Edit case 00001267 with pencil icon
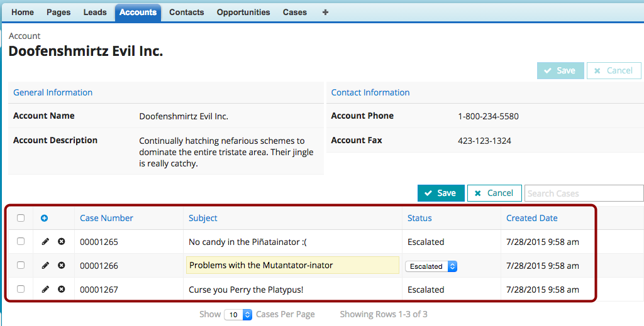This screenshot has width=644, height=326. pyautogui.click(x=45, y=290)
